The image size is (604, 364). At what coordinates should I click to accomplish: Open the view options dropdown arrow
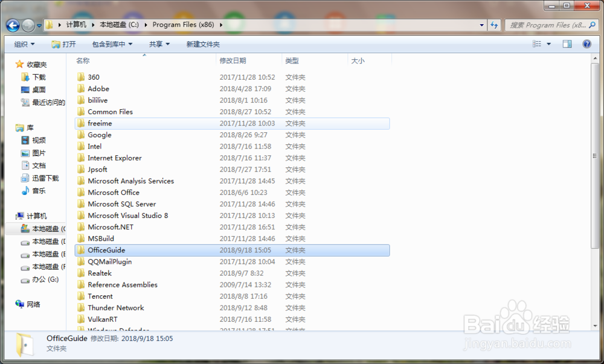point(548,44)
